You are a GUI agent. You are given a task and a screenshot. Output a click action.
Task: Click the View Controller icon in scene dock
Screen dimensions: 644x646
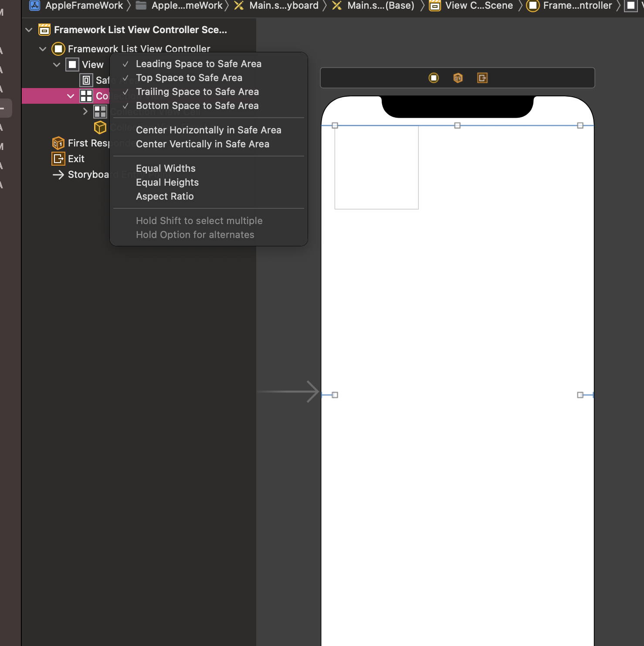434,78
